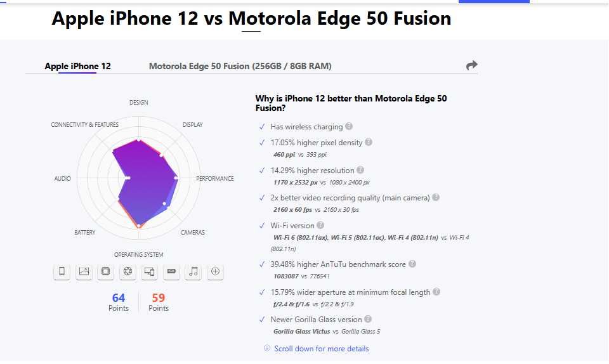
Task: Click the cameras aperture icon
Action: [128, 272]
